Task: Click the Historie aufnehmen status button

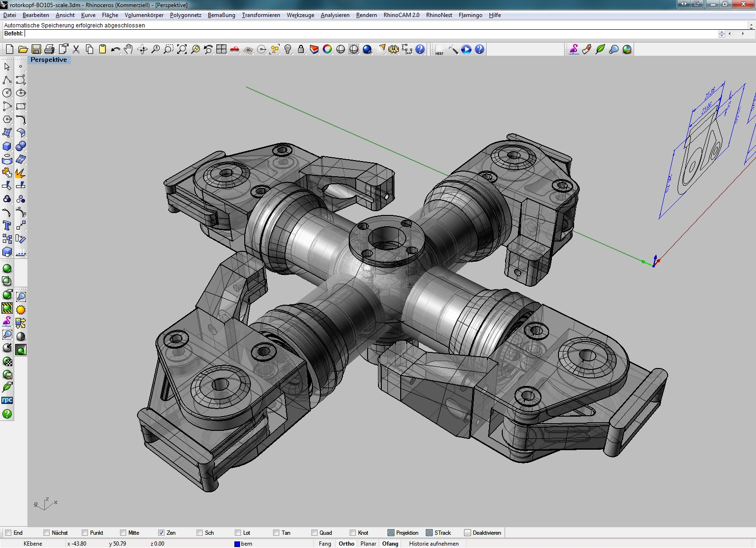Action: click(434, 544)
